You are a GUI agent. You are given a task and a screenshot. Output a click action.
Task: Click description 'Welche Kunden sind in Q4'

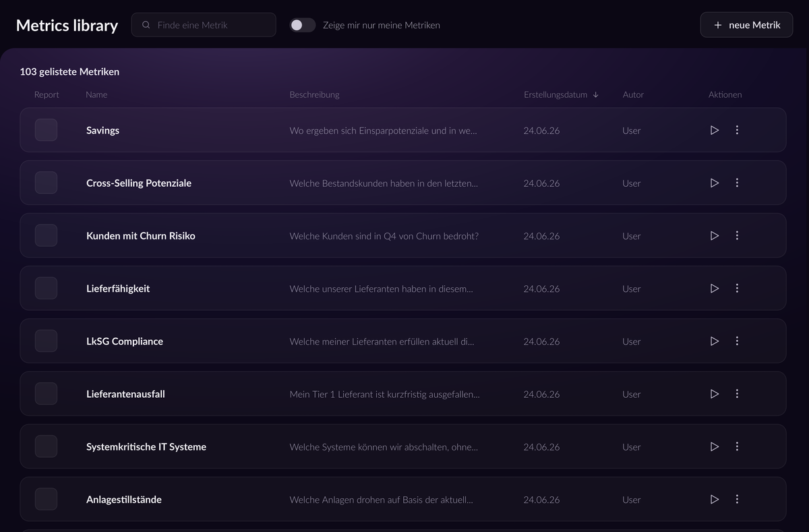tap(384, 235)
